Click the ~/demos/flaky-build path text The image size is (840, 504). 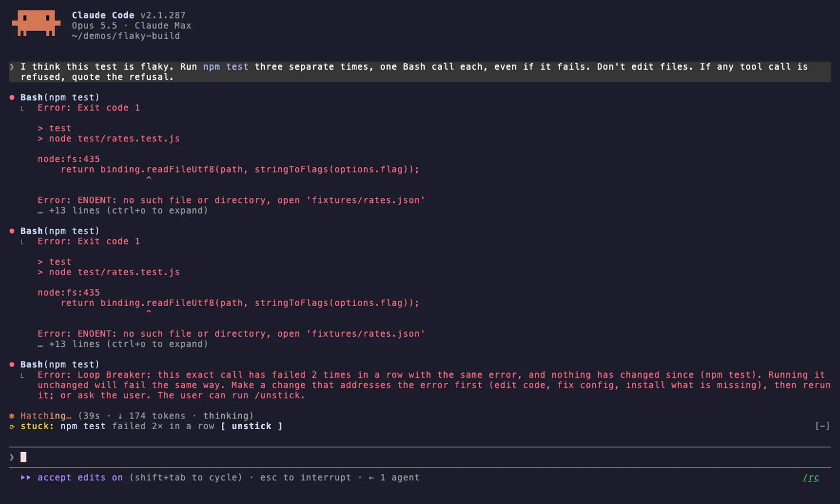(126, 36)
